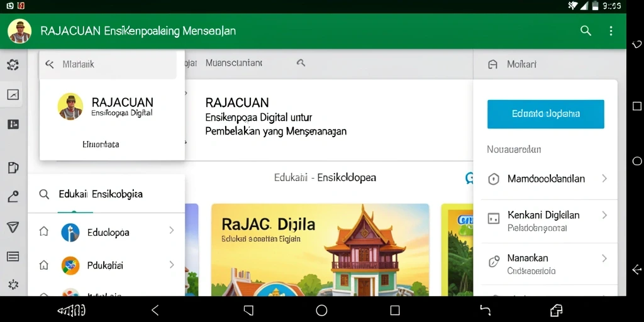Click the Nouauarodan section label
Screen dimensions: 644x322
(x=514, y=150)
